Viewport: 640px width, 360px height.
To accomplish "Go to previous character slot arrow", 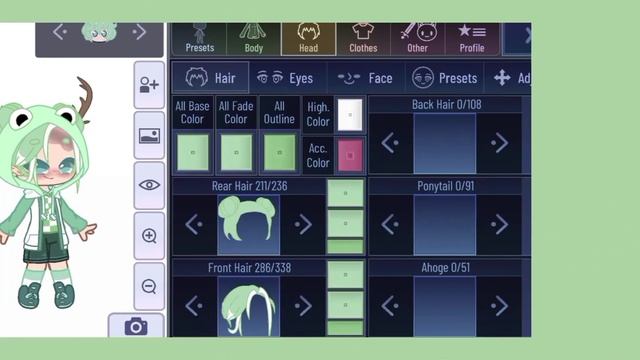I will [60, 32].
